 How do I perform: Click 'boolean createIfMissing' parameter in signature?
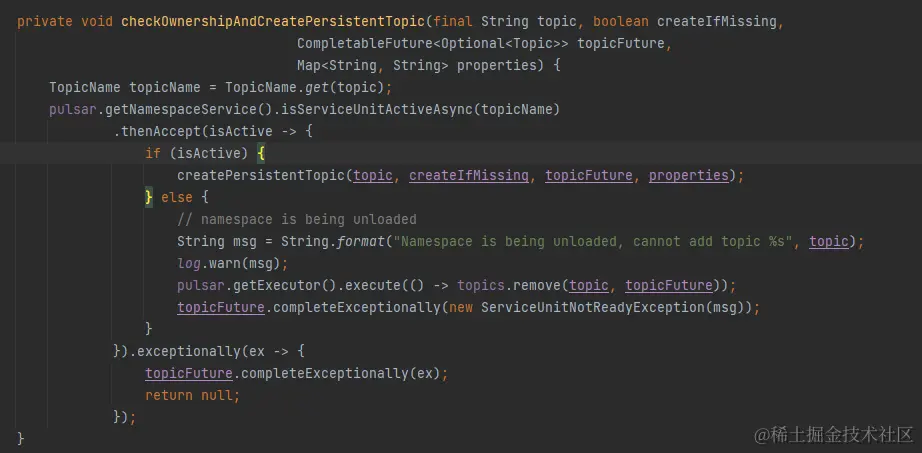pyautogui.click(x=684, y=22)
